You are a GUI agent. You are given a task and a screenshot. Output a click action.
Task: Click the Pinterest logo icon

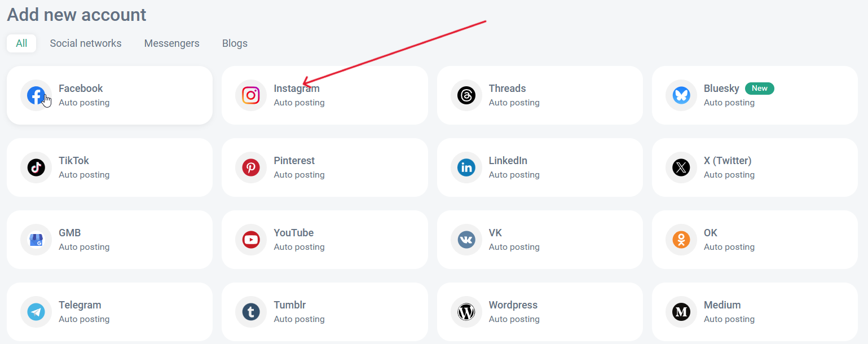click(251, 167)
